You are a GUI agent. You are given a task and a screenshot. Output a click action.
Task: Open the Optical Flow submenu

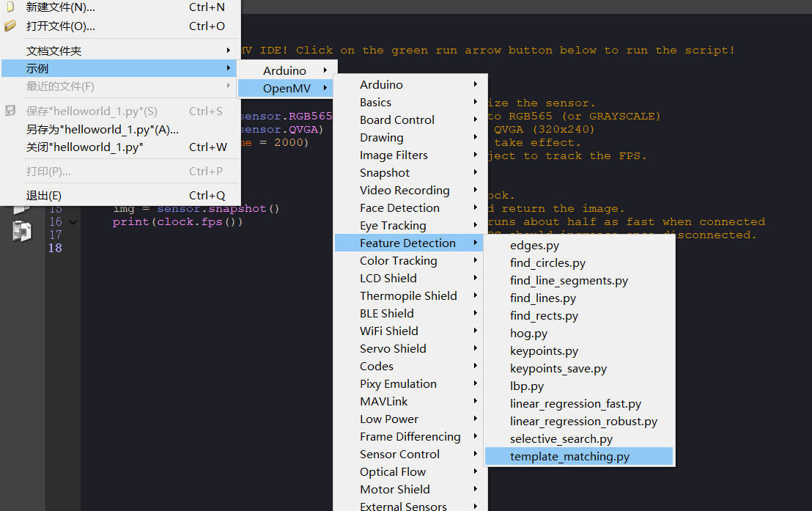tap(409, 472)
